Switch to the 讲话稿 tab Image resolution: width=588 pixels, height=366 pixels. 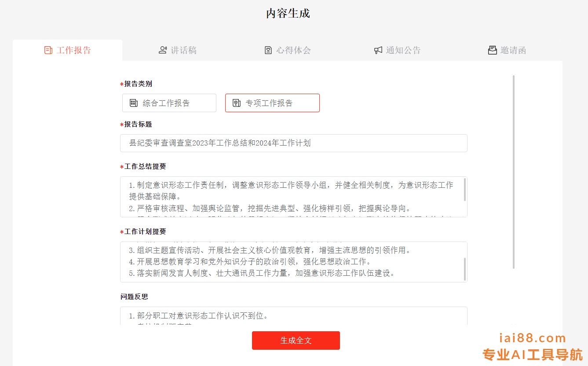point(178,50)
